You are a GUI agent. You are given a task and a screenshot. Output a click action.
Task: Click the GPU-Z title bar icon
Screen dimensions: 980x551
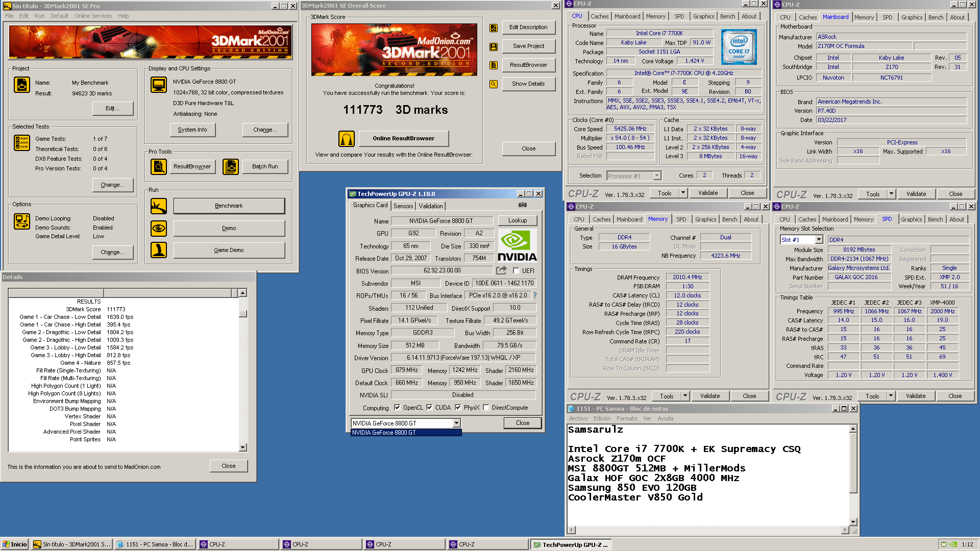point(352,194)
